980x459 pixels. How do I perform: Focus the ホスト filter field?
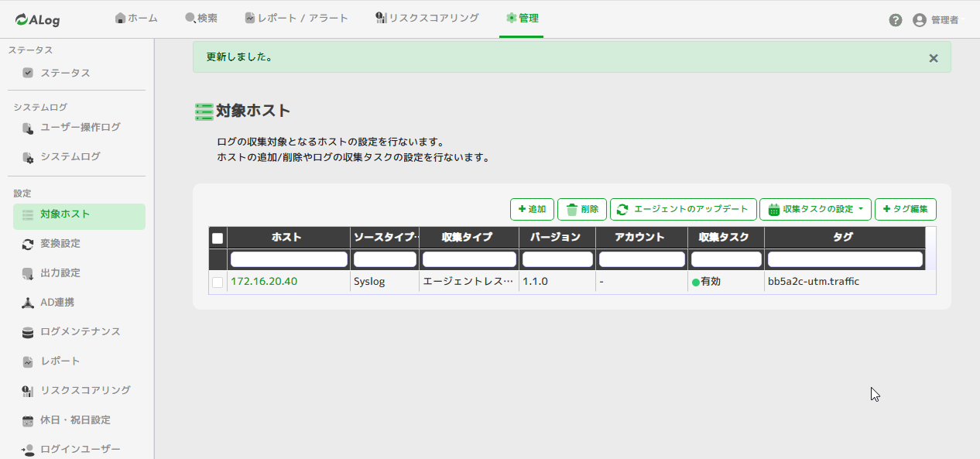(x=289, y=259)
